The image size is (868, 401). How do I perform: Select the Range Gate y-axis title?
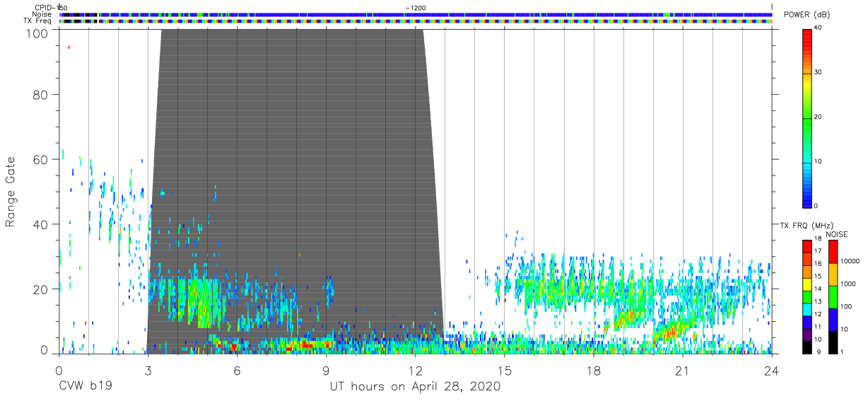(x=11, y=192)
